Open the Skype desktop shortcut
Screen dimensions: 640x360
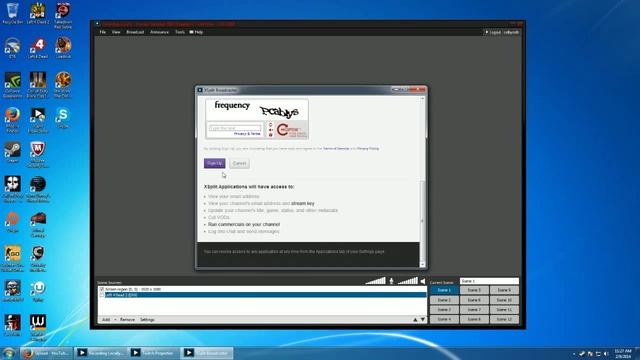pyautogui.click(x=63, y=117)
